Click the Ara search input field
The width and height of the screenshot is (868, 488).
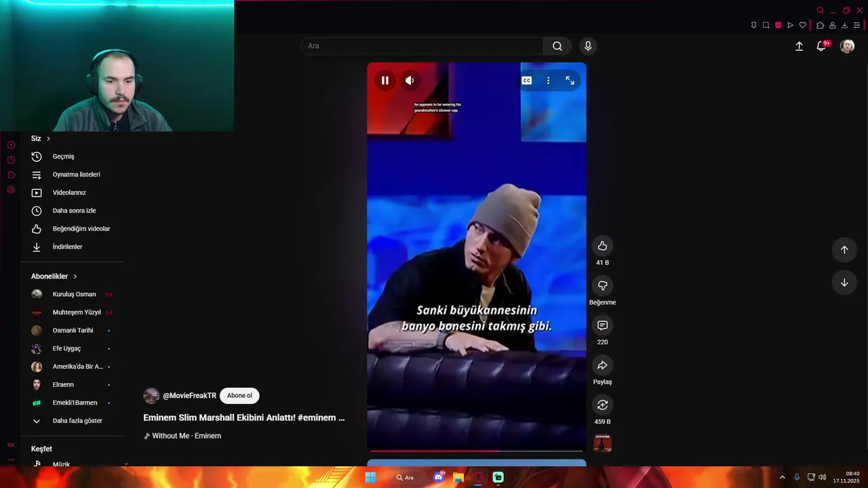422,46
